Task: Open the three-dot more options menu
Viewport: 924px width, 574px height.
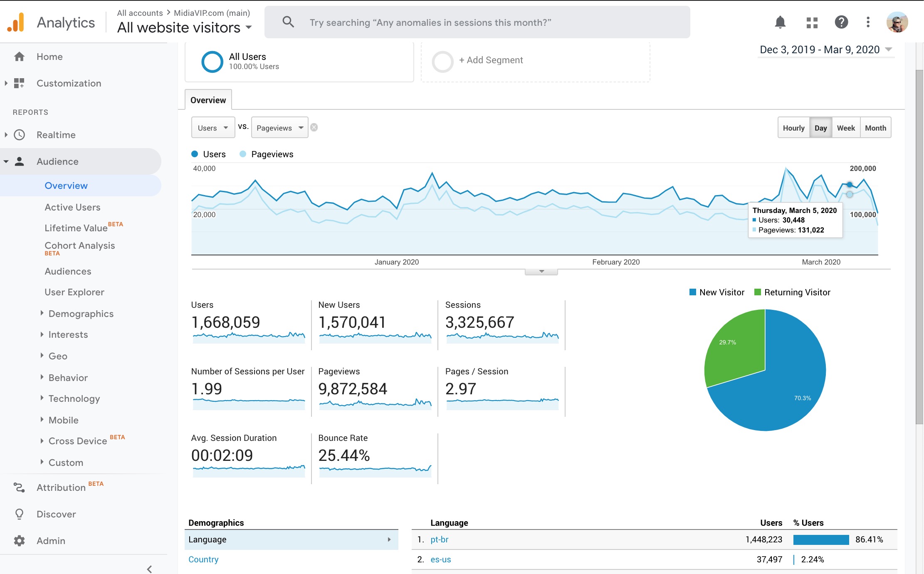Action: (x=868, y=22)
